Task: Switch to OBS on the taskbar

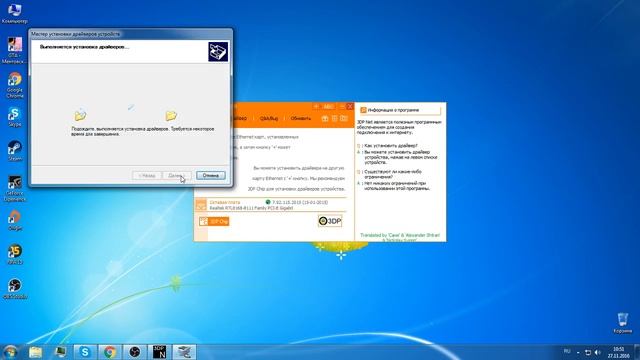Action: tap(135, 352)
